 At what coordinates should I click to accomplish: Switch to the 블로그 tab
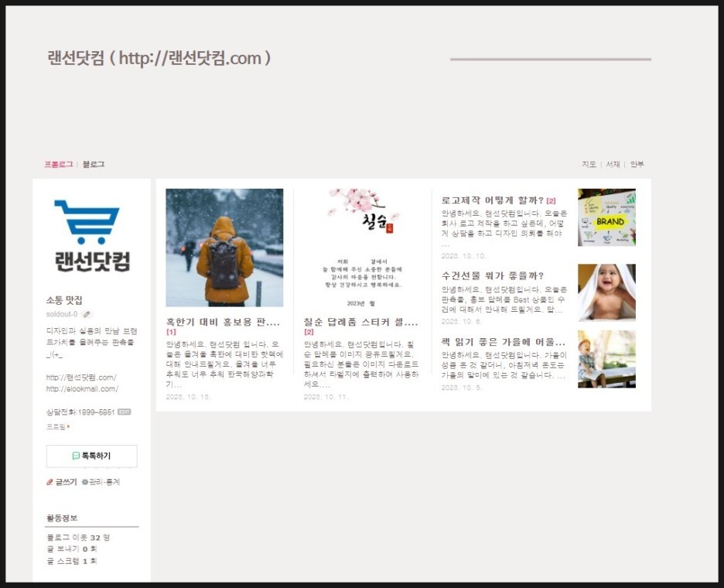pyautogui.click(x=94, y=165)
